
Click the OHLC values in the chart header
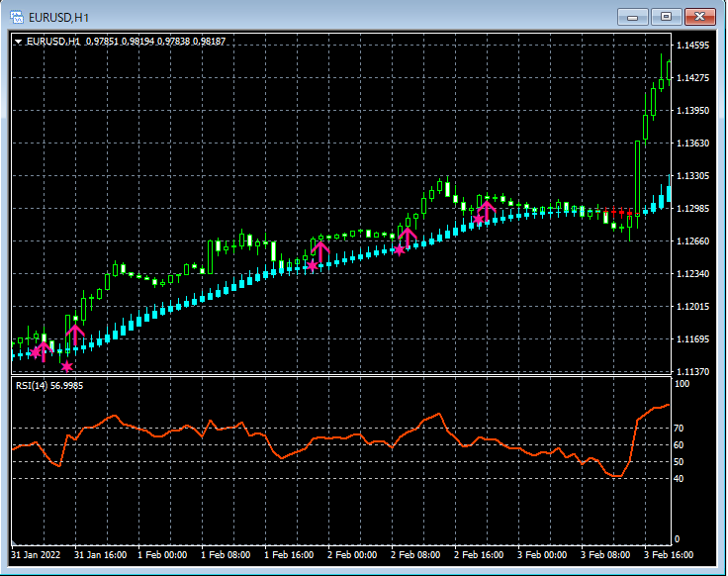tap(155, 42)
